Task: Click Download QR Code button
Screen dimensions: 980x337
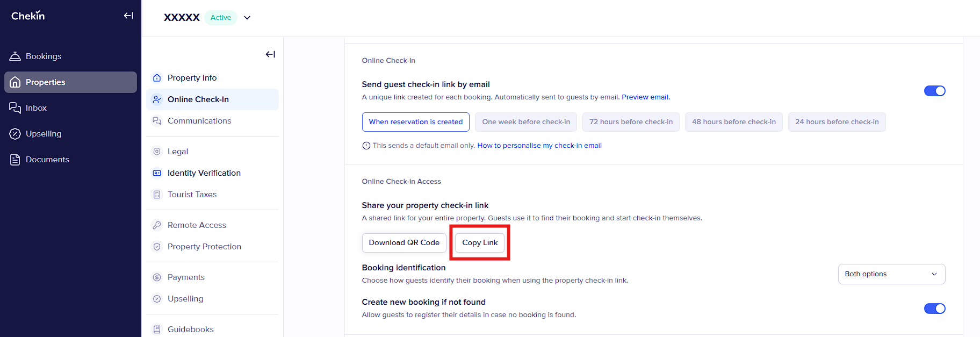Action: 404,243
